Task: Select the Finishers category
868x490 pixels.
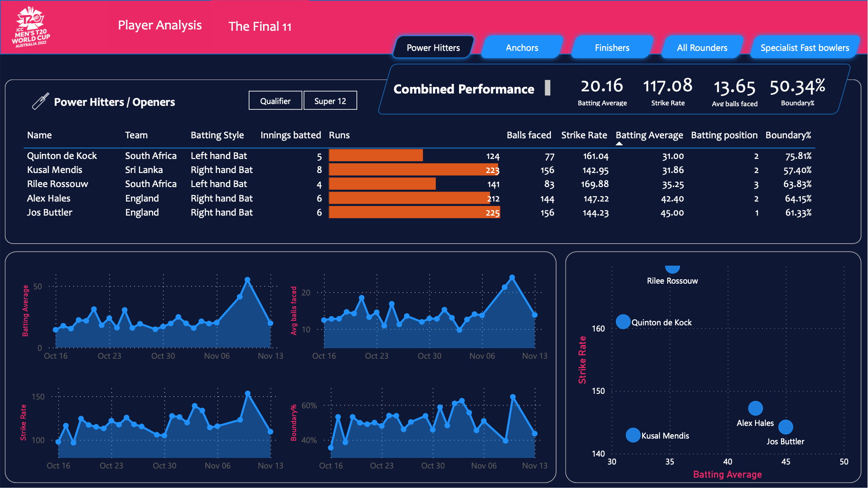Action: pos(612,47)
